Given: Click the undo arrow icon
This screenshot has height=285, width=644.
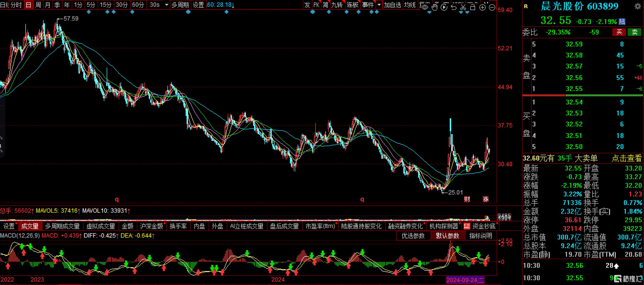Looking at the screenshot, I should tap(454, 7).
